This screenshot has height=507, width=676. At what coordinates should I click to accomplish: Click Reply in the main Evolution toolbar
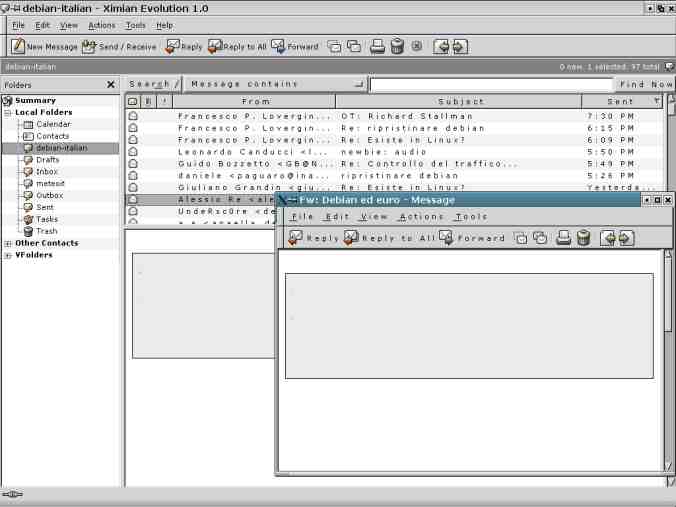click(184, 46)
